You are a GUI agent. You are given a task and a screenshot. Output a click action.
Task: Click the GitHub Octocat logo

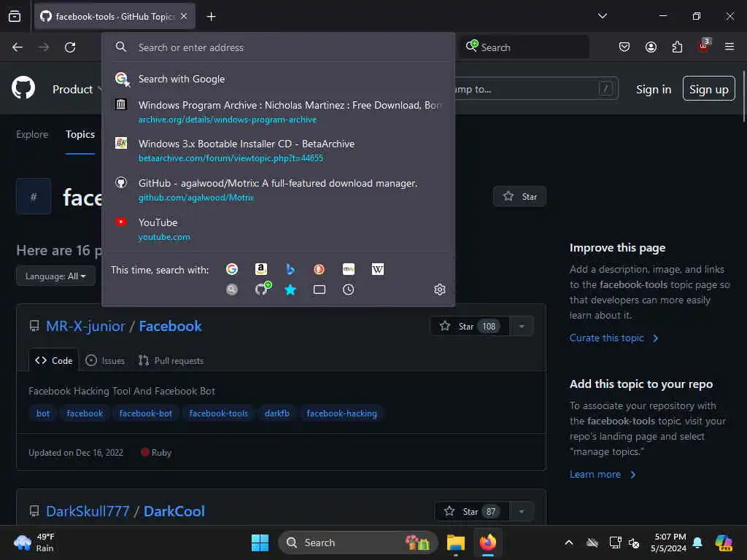(23, 87)
